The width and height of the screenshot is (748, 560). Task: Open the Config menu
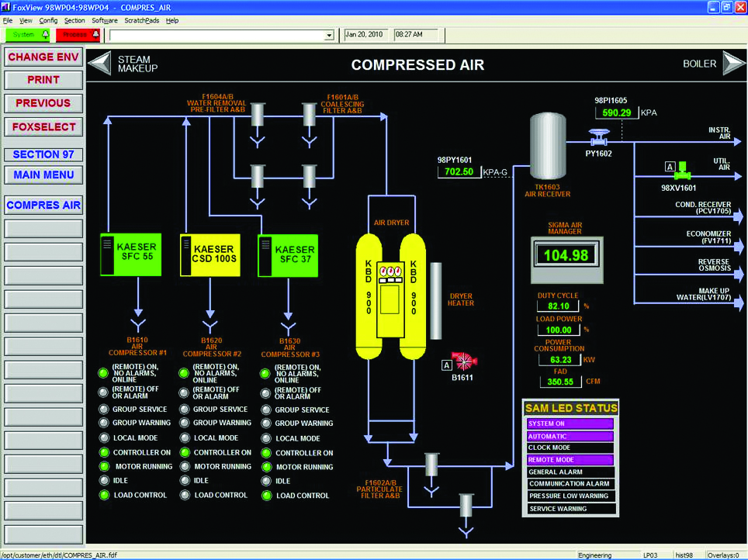tap(48, 20)
